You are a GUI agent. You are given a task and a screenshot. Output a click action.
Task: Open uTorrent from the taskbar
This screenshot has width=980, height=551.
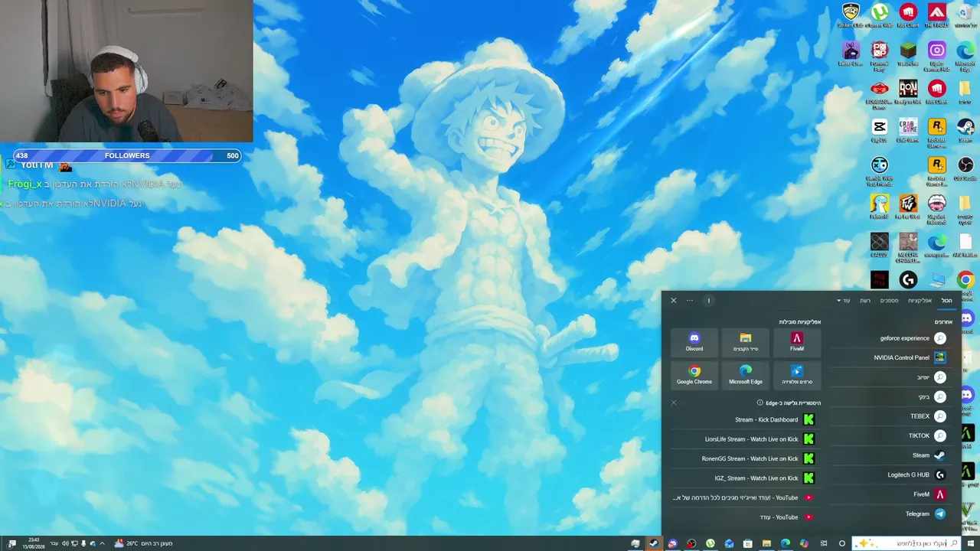tap(710, 543)
